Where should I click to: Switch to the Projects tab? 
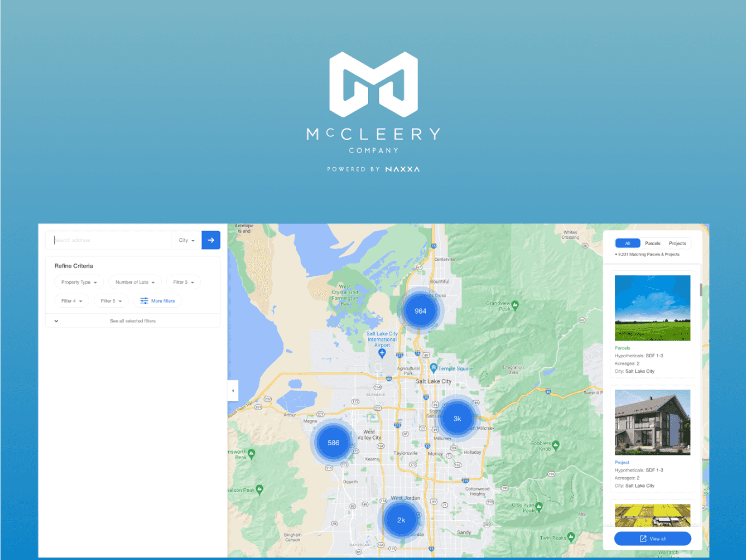point(677,244)
